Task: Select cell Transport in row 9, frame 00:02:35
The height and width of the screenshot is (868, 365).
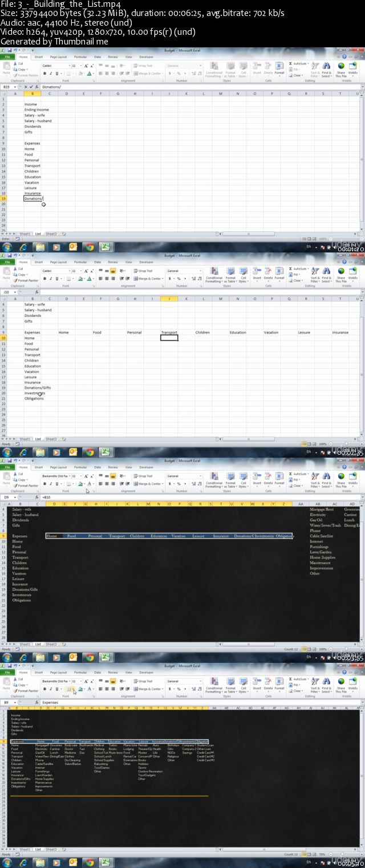Action: point(169,332)
